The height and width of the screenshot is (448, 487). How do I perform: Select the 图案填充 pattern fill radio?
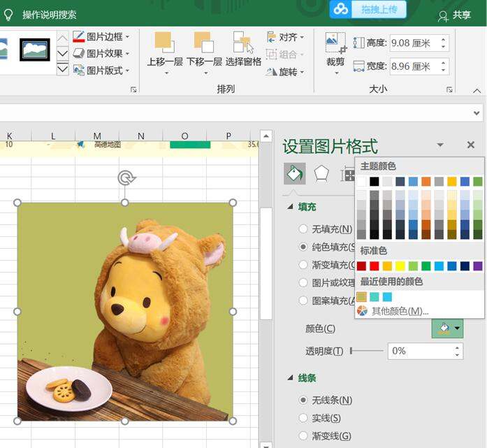click(303, 301)
